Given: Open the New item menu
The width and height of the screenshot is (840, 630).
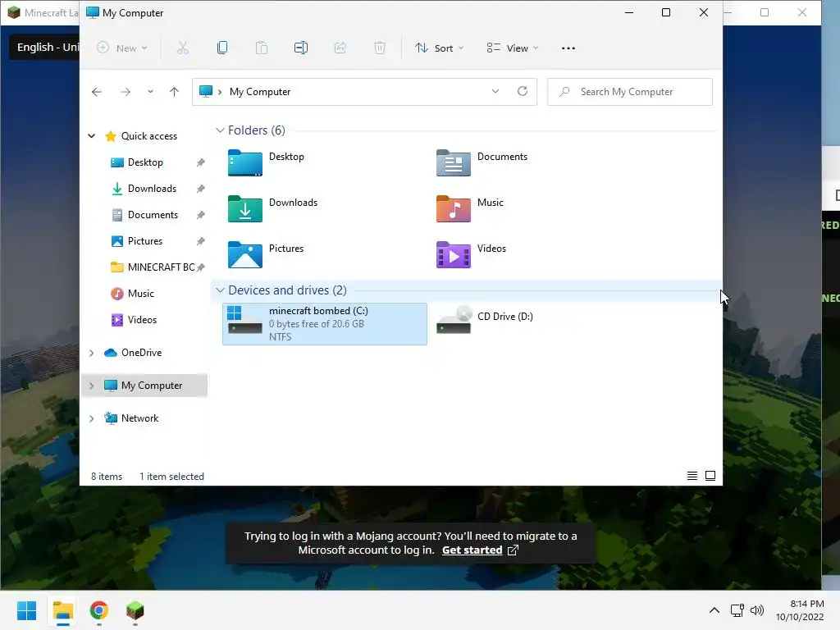Looking at the screenshot, I should 122,48.
